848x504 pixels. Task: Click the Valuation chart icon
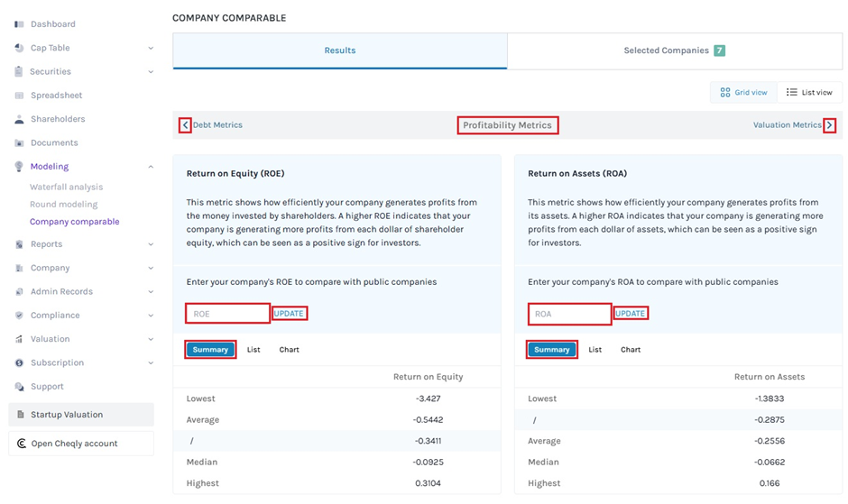pyautogui.click(x=19, y=339)
